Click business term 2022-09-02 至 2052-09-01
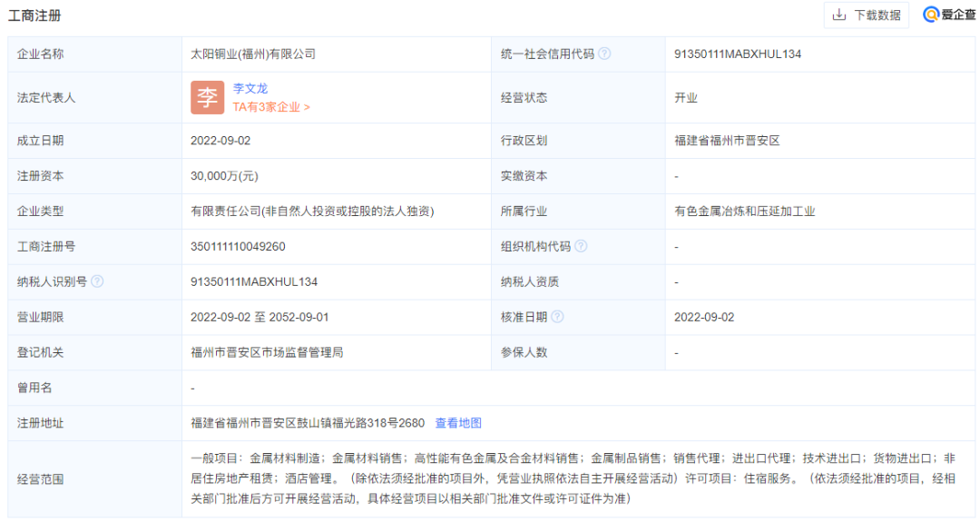The image size is (980, 522). [260, 317]
